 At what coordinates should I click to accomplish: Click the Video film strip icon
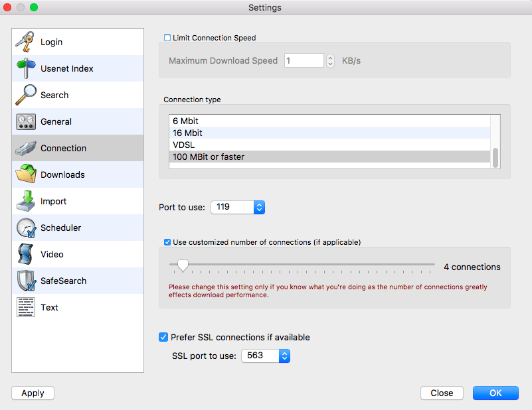[26, 254]
